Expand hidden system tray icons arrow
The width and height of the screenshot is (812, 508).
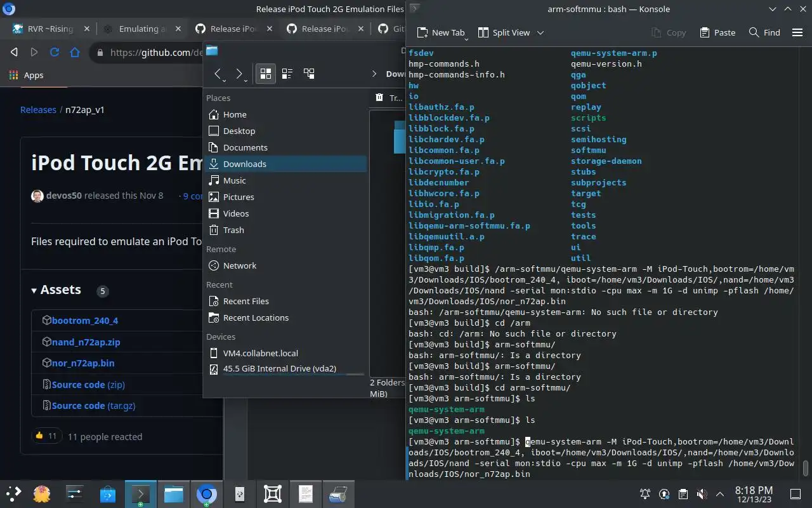tap(720, 494)
